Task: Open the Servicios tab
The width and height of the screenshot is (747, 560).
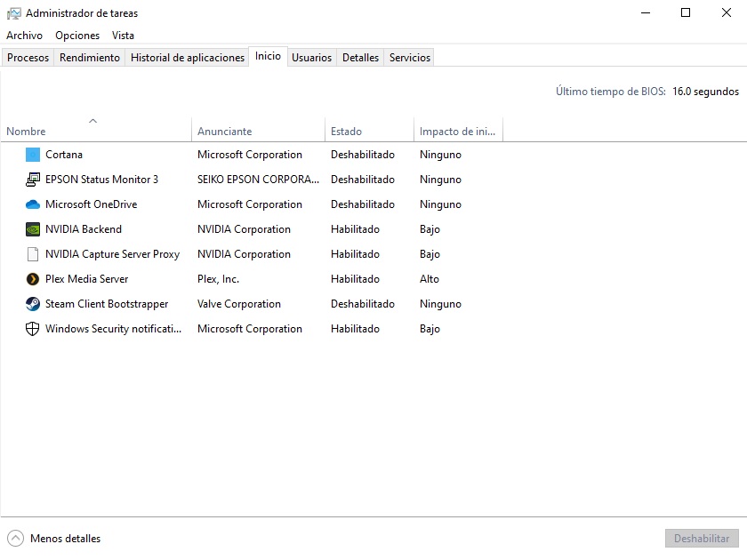Action: point(410,58)
